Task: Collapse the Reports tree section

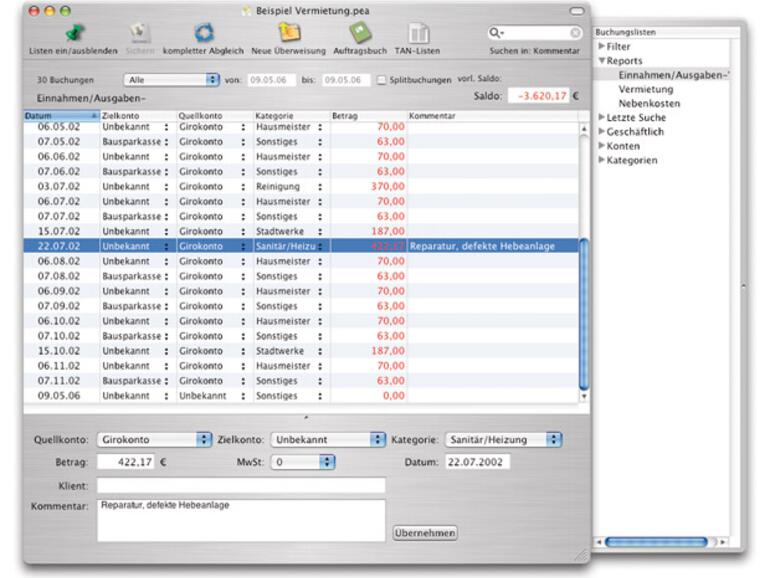Action: (x=602, y=61)
